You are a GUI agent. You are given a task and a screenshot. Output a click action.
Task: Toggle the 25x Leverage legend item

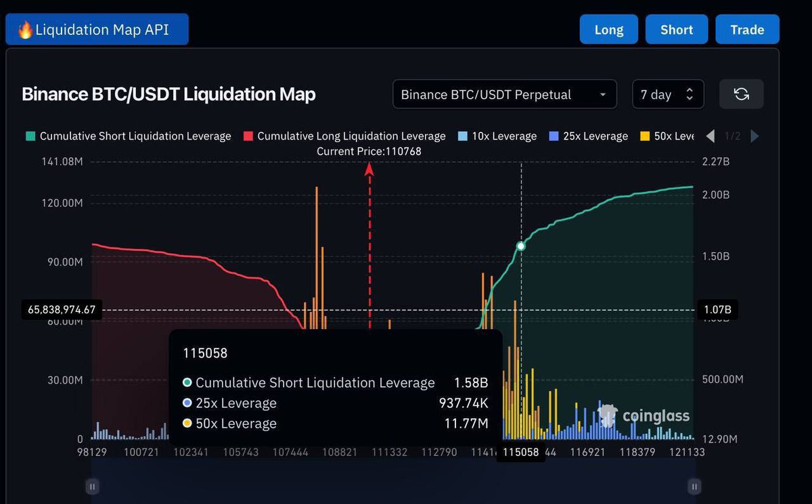coord(588,136)
